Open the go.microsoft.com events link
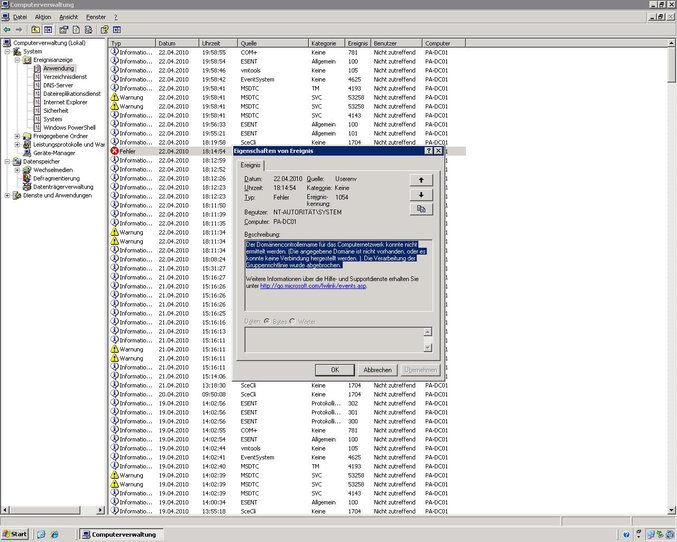Image resolution: width=677 pixels, height=542 pixels. click(x=313, y=286)
